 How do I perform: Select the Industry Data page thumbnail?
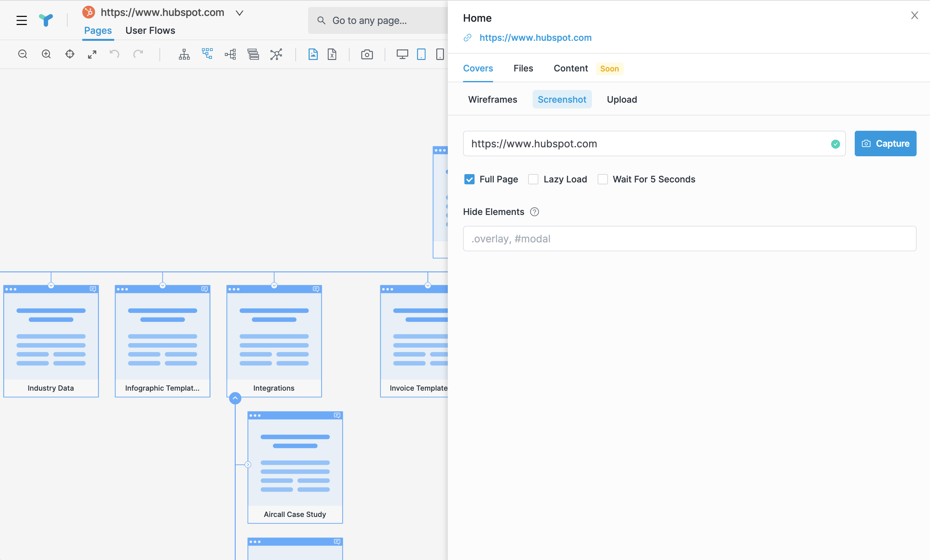pos(51,341)
